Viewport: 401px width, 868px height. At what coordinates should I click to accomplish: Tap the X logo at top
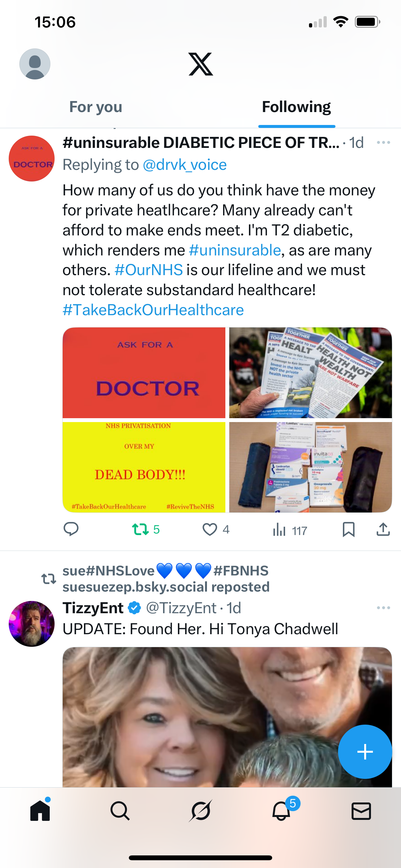201,64
